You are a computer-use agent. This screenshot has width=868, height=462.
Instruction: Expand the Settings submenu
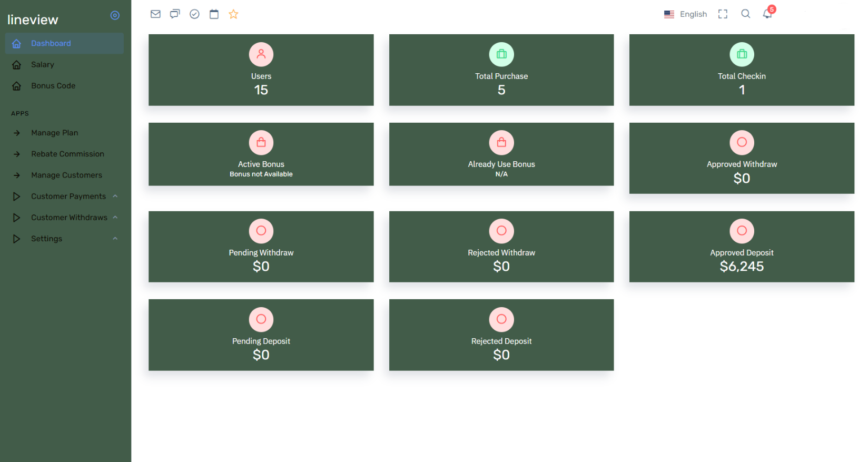(x=46, y=239)
